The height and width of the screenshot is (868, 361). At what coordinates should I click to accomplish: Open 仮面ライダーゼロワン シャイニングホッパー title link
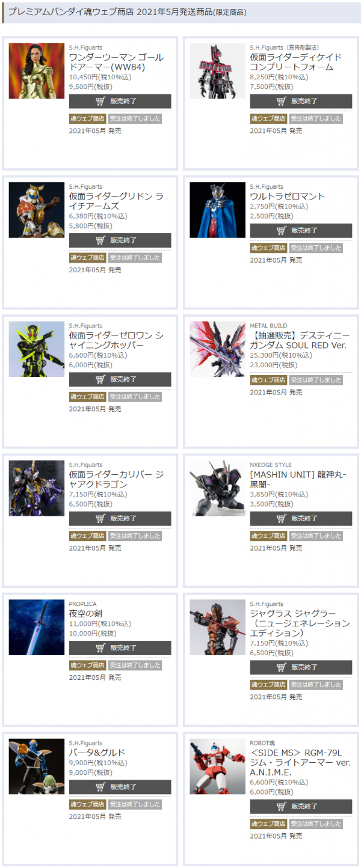pyautogui.click(x=116, y=340)
